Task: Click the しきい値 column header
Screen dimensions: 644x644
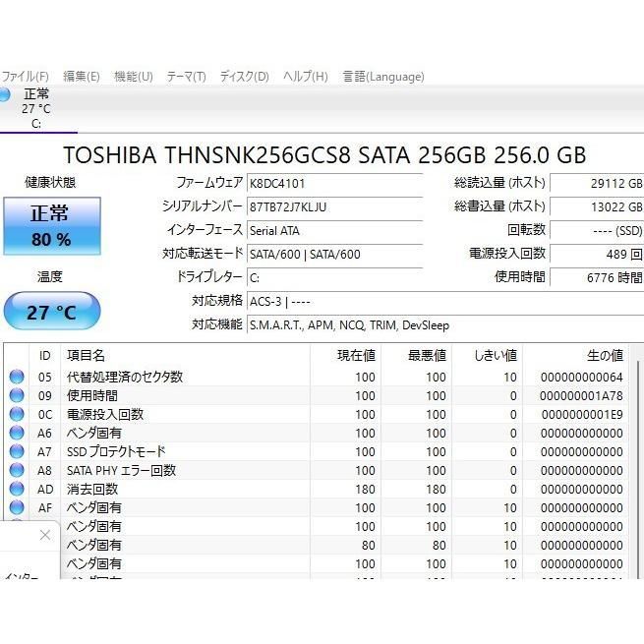Action: point(487,355)
